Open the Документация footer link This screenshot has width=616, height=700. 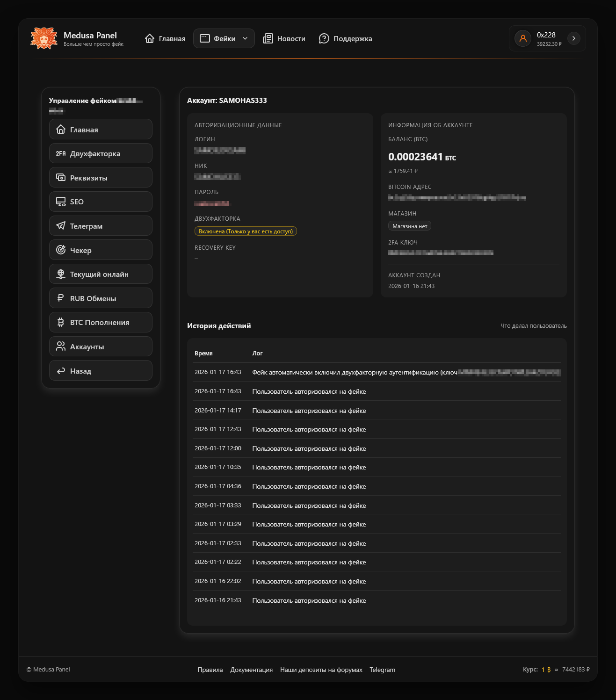(x=251, y=670)
